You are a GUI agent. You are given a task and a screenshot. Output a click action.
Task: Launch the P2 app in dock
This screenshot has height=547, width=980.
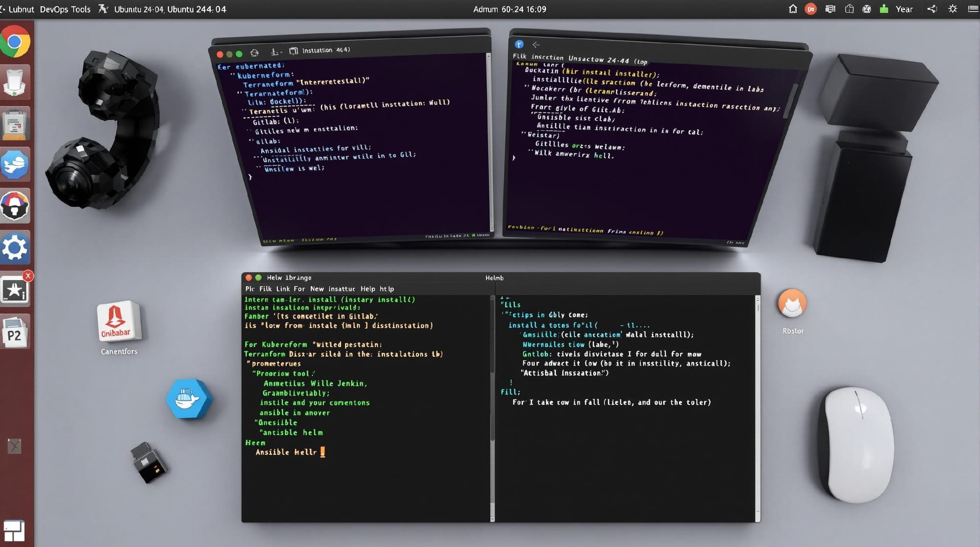(14, 332)
